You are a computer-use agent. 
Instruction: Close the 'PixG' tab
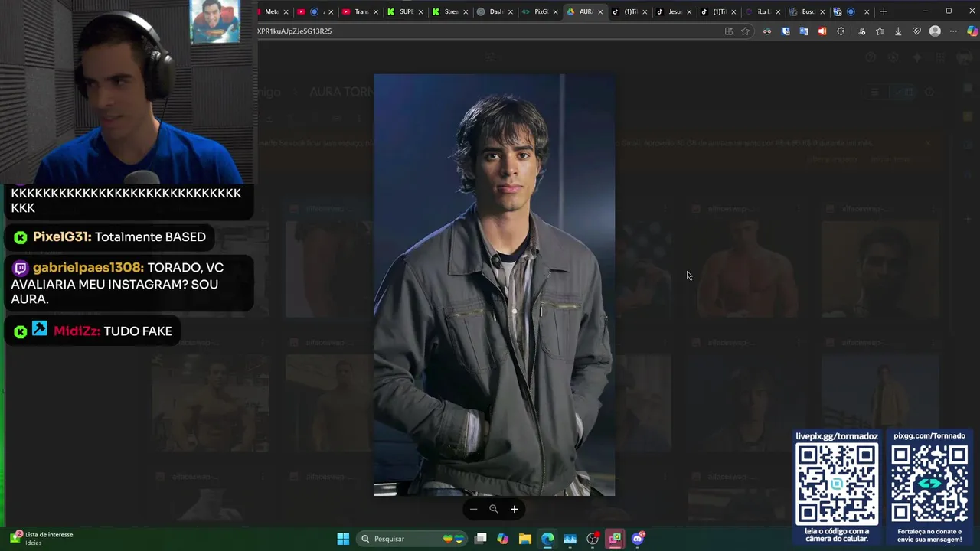(x=555, y=11)
